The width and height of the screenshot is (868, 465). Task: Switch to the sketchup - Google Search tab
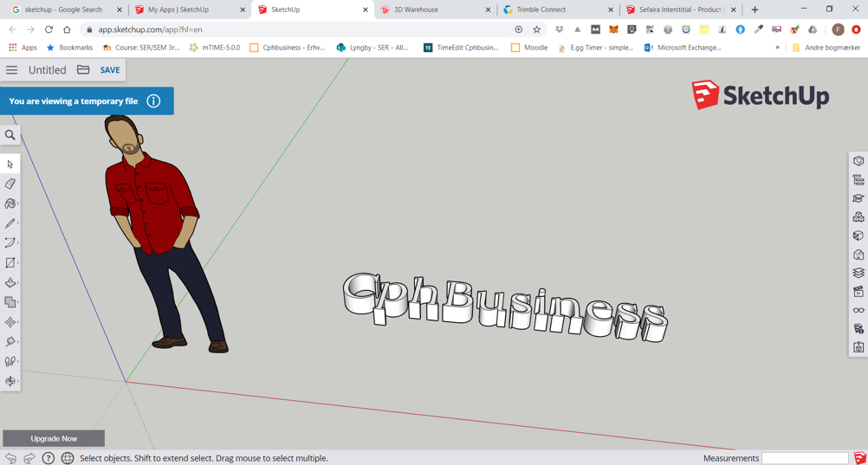62,10
